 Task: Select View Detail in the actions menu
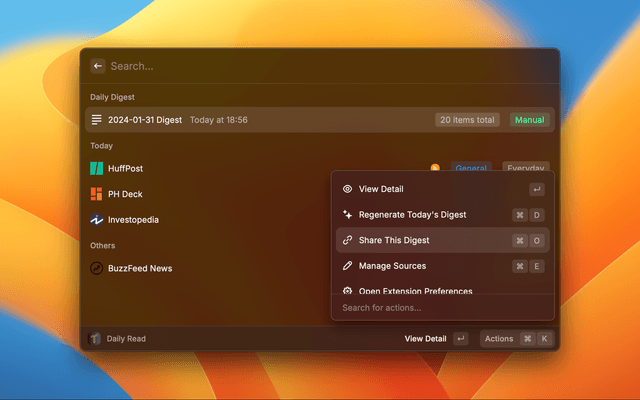[x=381, y=189]
